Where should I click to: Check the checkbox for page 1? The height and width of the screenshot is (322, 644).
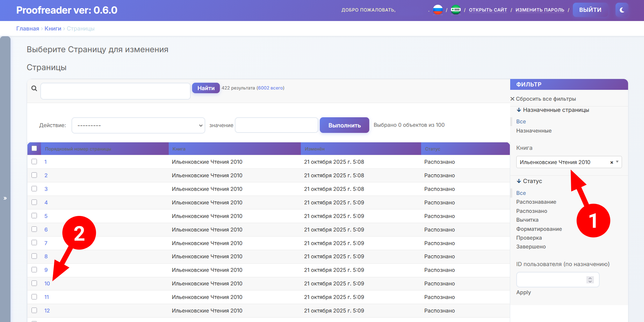[34, 162]
